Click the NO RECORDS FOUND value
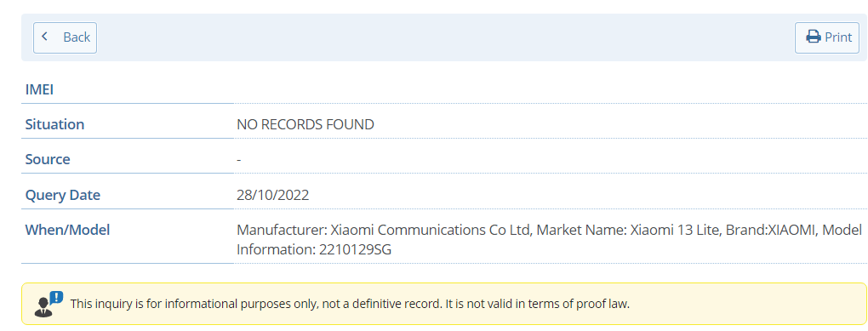This screenshot has width=868, height=331. (x=305, y=124)
